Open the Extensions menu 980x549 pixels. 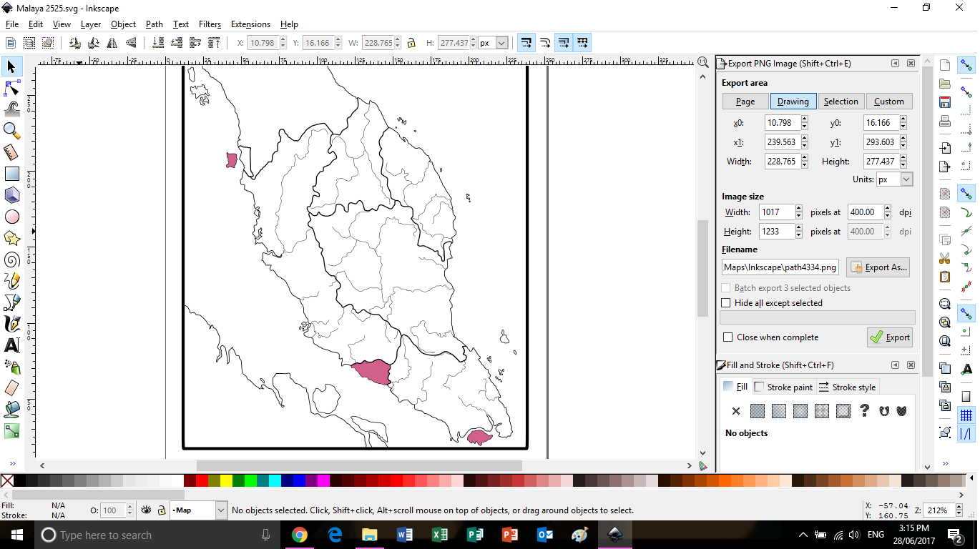coord(250,24)
